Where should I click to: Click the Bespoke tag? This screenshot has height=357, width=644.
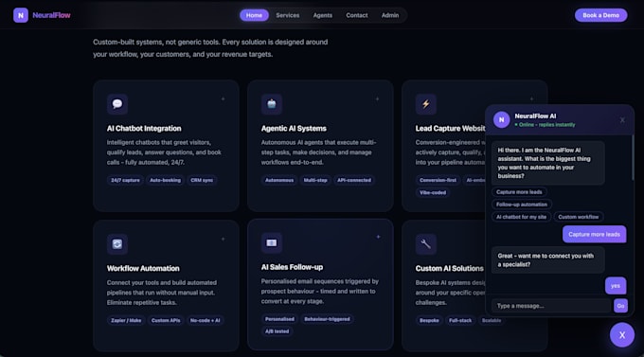click(x=429, y=320)
